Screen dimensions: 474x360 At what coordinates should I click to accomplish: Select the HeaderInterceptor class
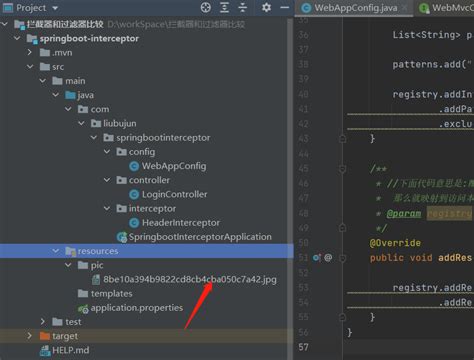click(181, 223)
